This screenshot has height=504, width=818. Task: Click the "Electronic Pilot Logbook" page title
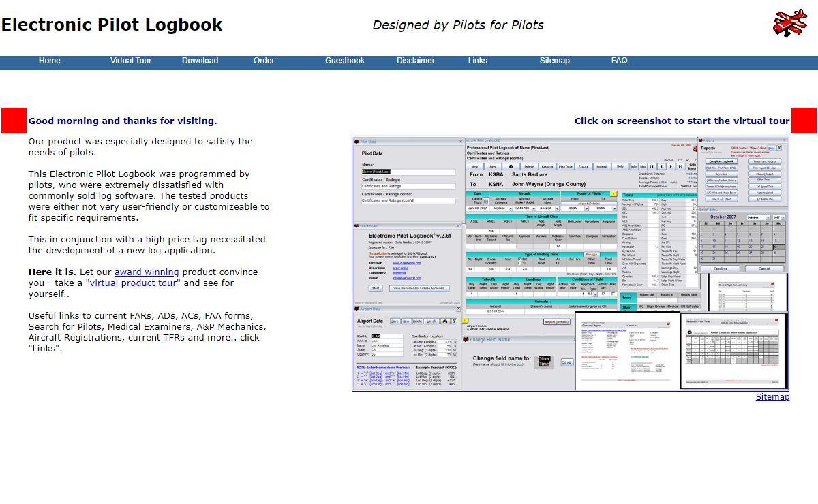pos(112,25)
